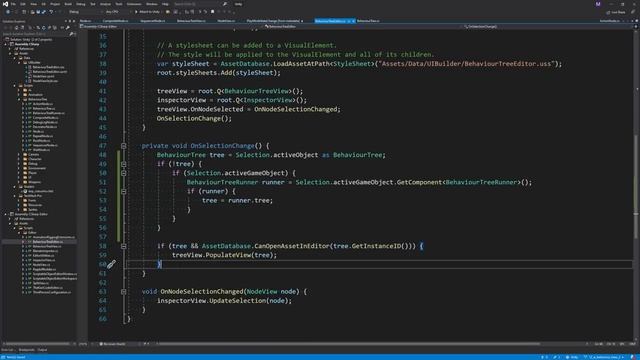Click the code editor vertical scrollbar

click(x=636, y=186)
